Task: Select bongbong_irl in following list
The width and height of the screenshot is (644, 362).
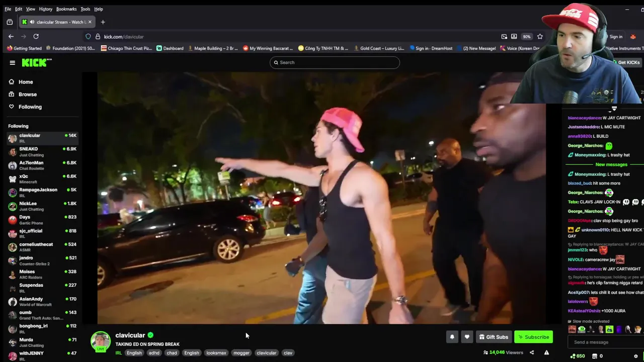Action: (42, 328)
